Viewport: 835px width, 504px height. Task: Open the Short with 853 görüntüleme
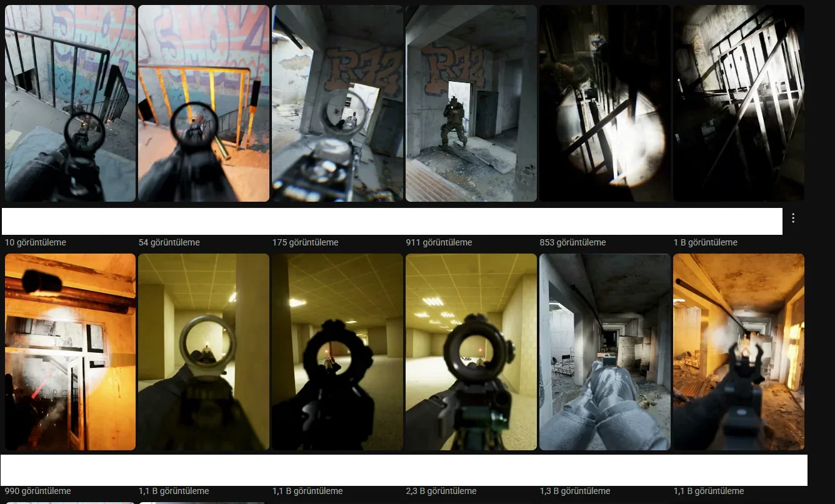click(x=605, y=104)
